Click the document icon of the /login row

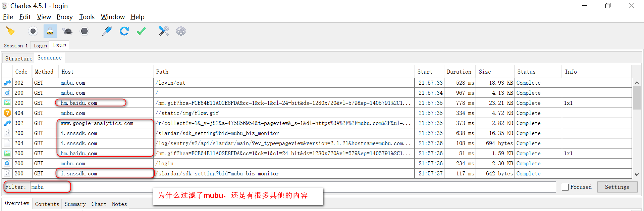7,163
